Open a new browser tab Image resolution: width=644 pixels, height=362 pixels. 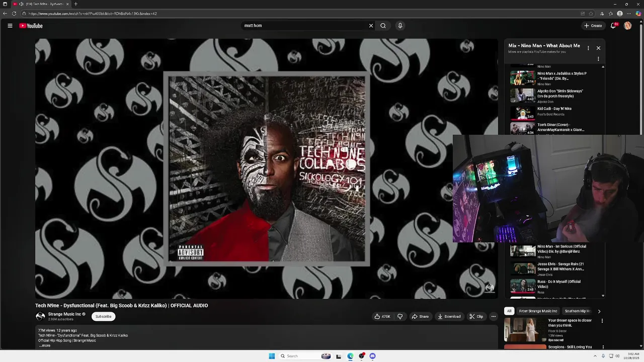click(75, 4)
